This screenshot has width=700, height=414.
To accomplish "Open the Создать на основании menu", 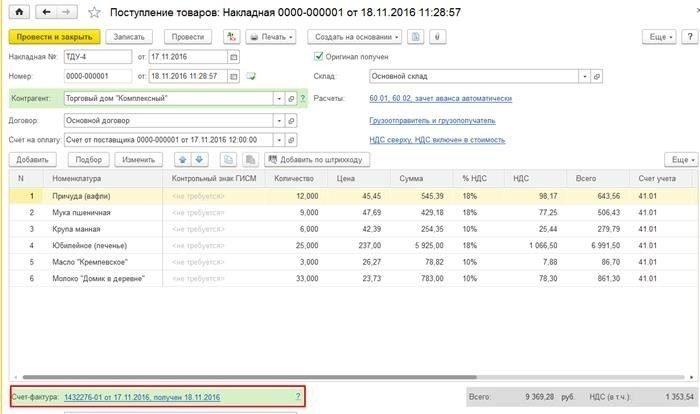I will click(x=359, y=37).
